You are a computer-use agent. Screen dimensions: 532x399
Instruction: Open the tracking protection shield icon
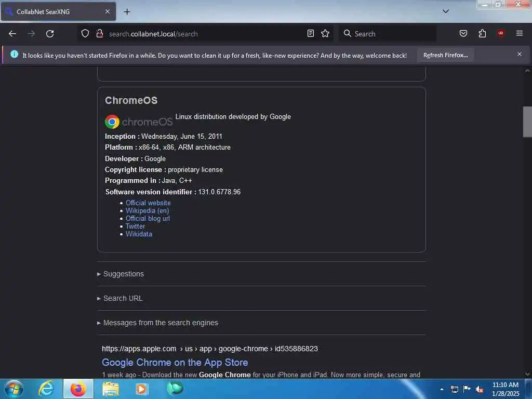tap(85, 34)
